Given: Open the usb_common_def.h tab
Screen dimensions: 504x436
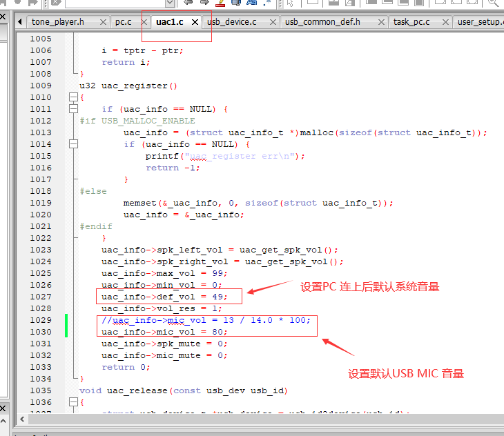Looking at the screenshot, I should point(322,22).
